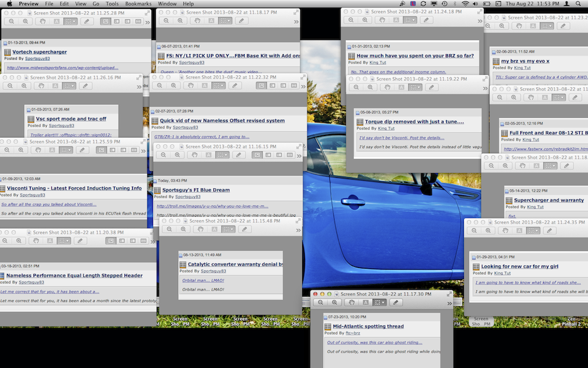Open the Tools menu in the menu bar

tap(112, 4)
